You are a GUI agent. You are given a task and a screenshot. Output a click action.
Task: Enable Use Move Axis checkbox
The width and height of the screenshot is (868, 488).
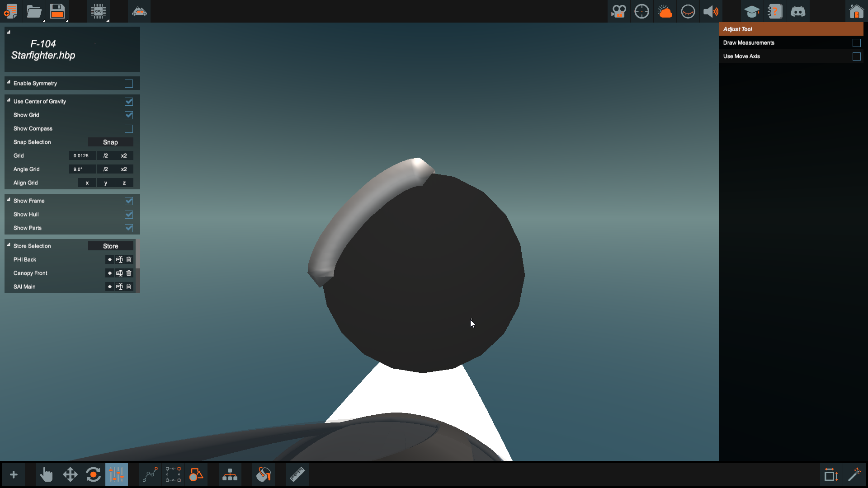[856, 56]
